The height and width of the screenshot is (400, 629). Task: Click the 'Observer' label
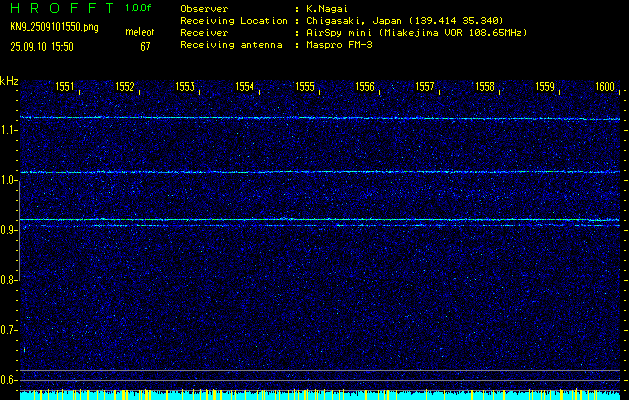204,9
